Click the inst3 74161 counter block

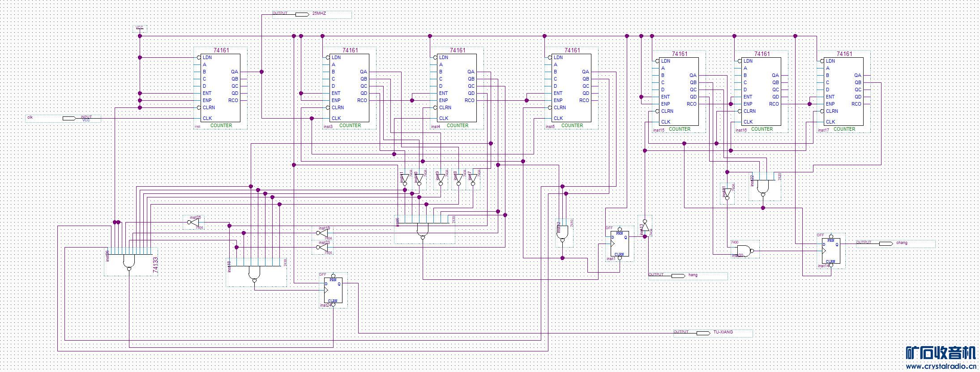pyautogui.click(x=350, y=88)
